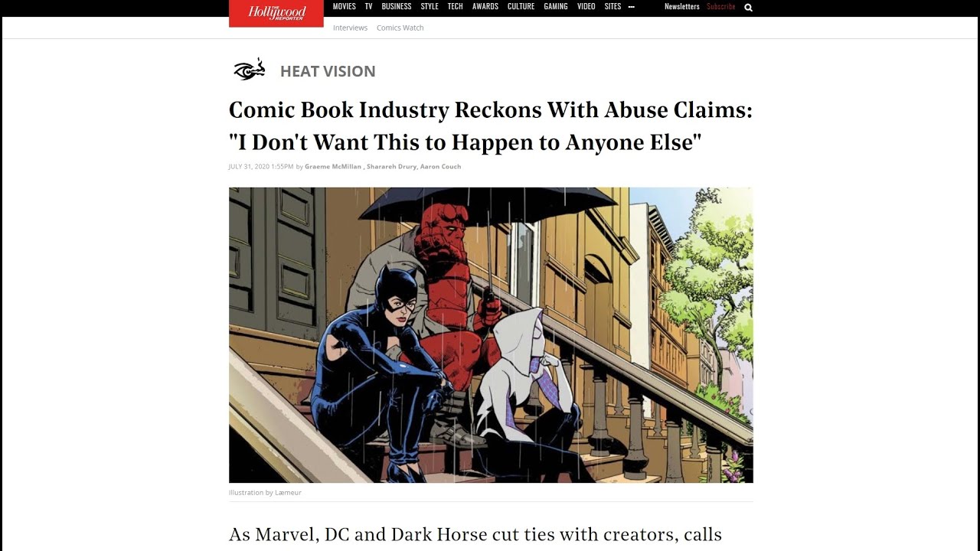Screen dimensions: 980x551
Task: Click the Subscribe link
Action: pos(721,6)
